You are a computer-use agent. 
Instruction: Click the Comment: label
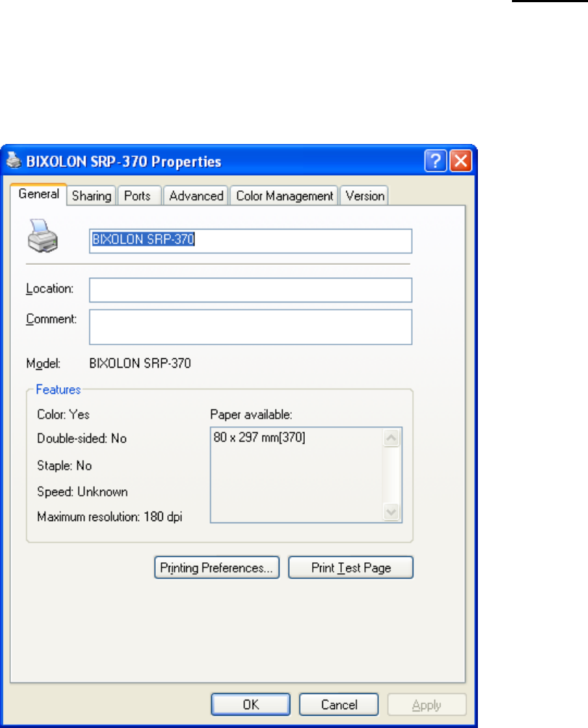51,319
